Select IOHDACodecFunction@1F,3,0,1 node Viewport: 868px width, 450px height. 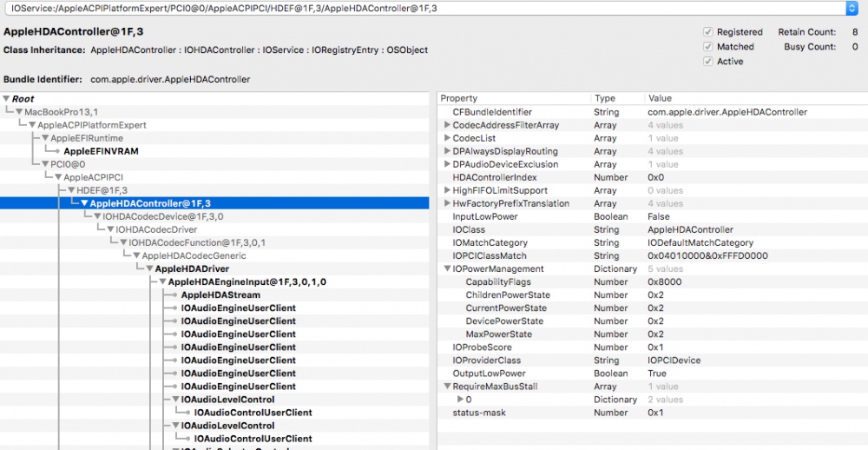(x=197, y=242)
